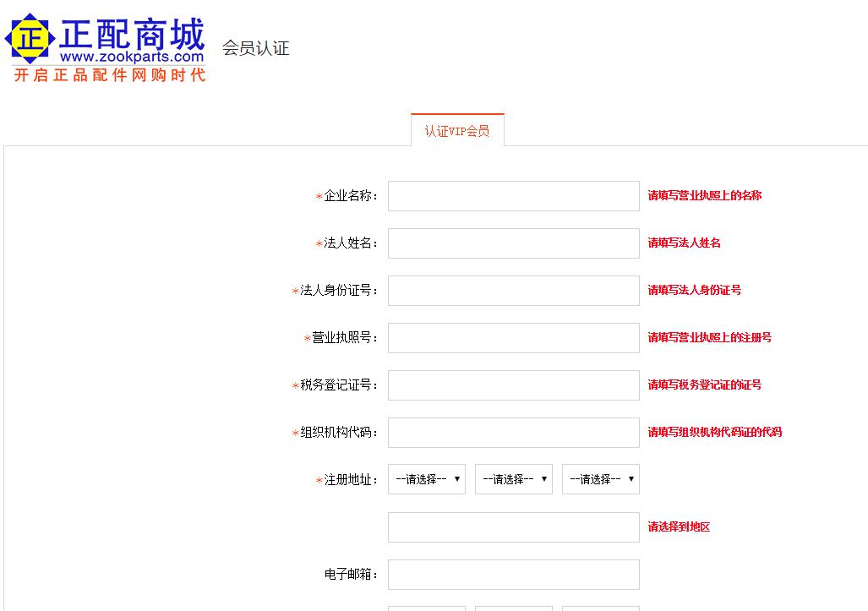The width and height of the screenshot is (868, 611).
Task: Click into 法人身份证号 text box
Action: coord(514,291)
